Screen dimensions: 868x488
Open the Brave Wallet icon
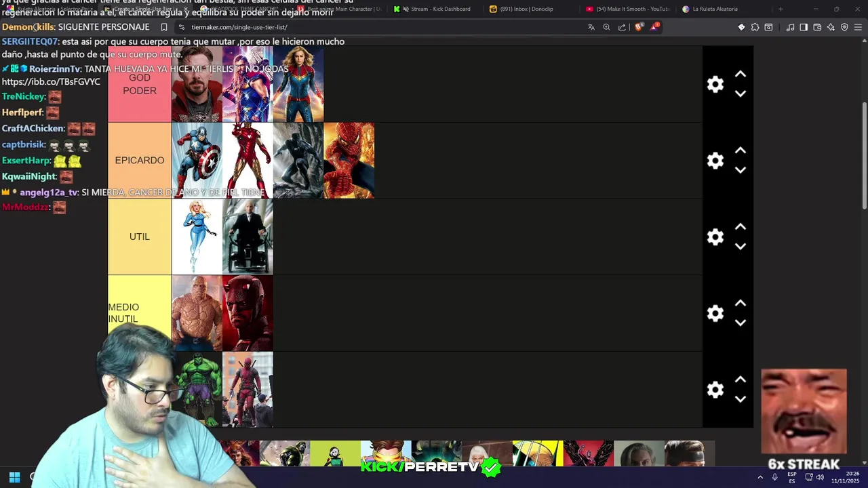pos(817,27)
